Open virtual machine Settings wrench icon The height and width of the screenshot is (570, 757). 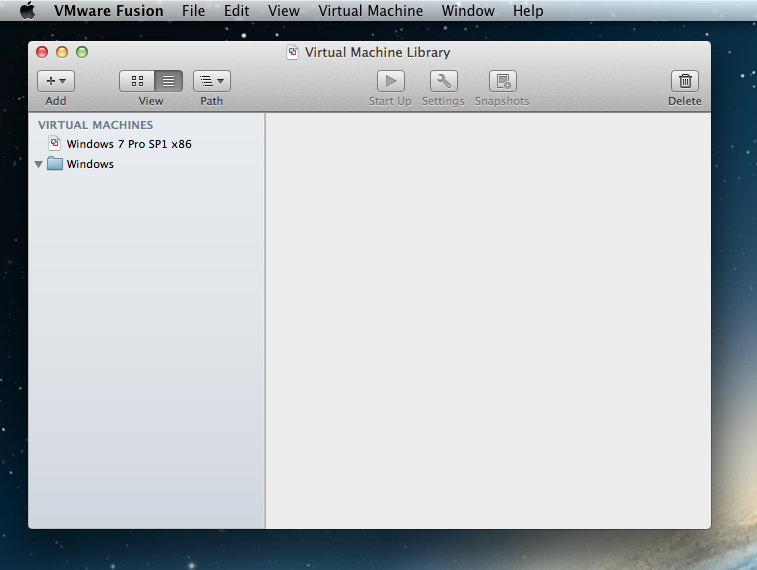point(443,81)
